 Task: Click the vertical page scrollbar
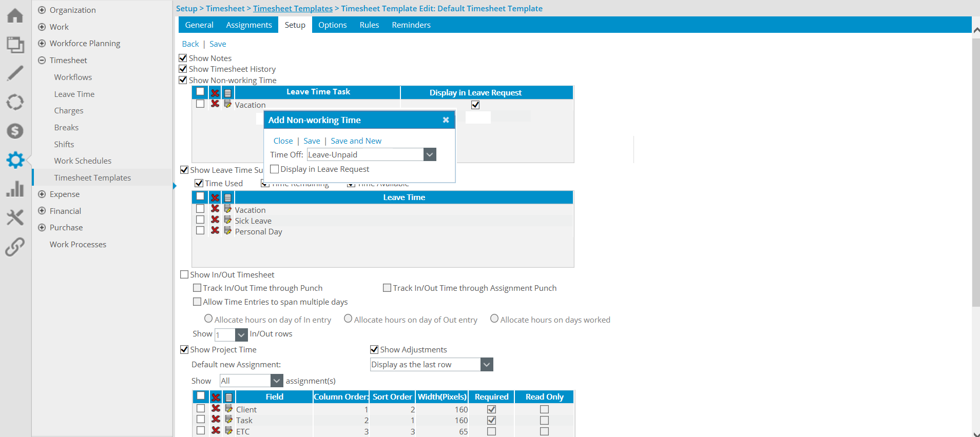click(x=976, y=172)
